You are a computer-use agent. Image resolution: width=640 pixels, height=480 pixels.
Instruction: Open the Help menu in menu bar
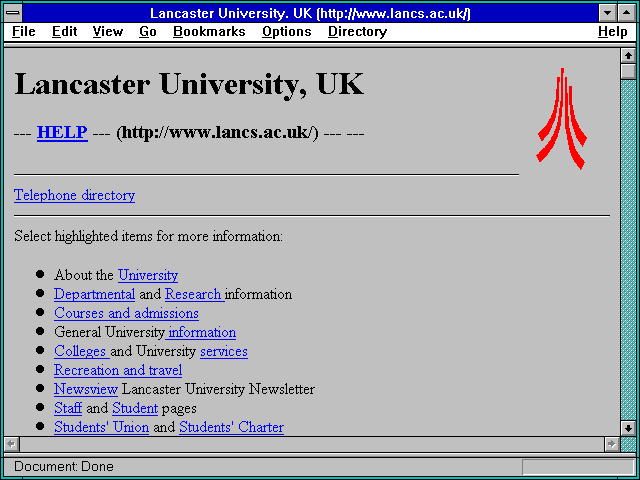point(613,32)
